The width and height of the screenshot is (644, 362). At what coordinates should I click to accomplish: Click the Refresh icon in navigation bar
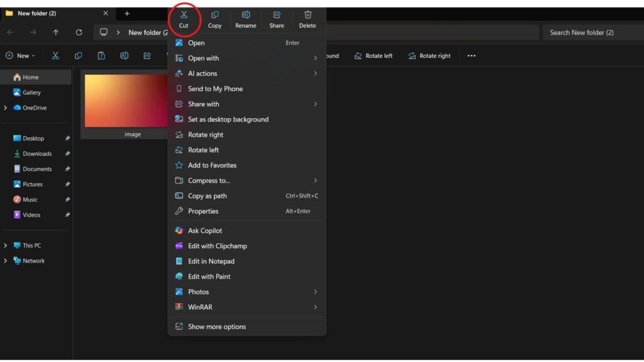[79, 33]
